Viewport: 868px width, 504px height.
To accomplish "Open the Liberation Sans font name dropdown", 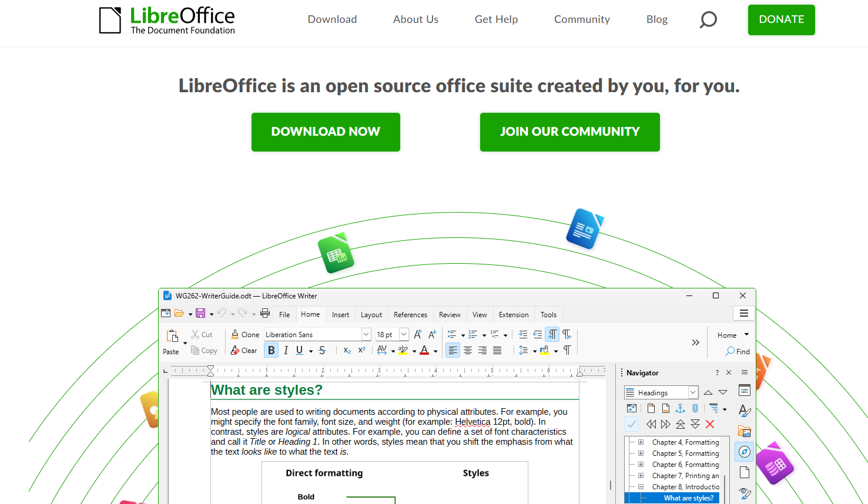I will point(366,334).
